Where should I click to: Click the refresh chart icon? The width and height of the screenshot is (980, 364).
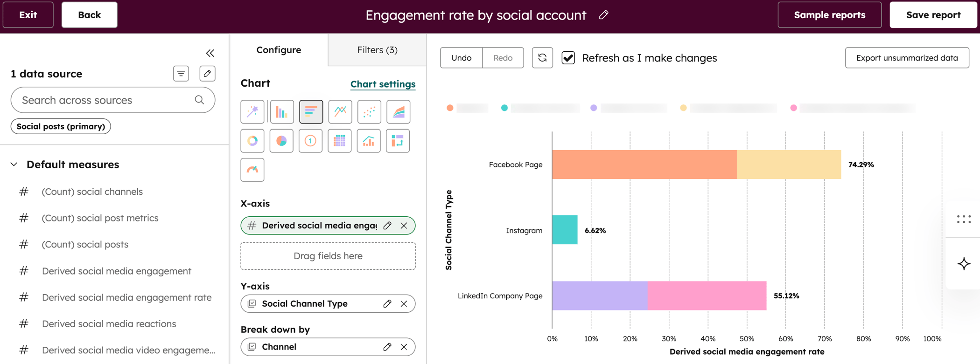(542, 58)
